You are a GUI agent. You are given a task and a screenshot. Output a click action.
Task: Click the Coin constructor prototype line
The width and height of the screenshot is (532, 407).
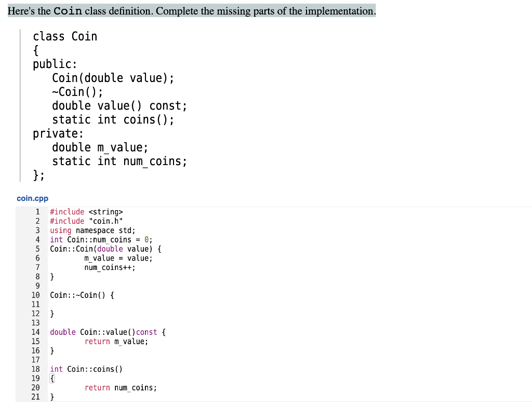(113, 78)
